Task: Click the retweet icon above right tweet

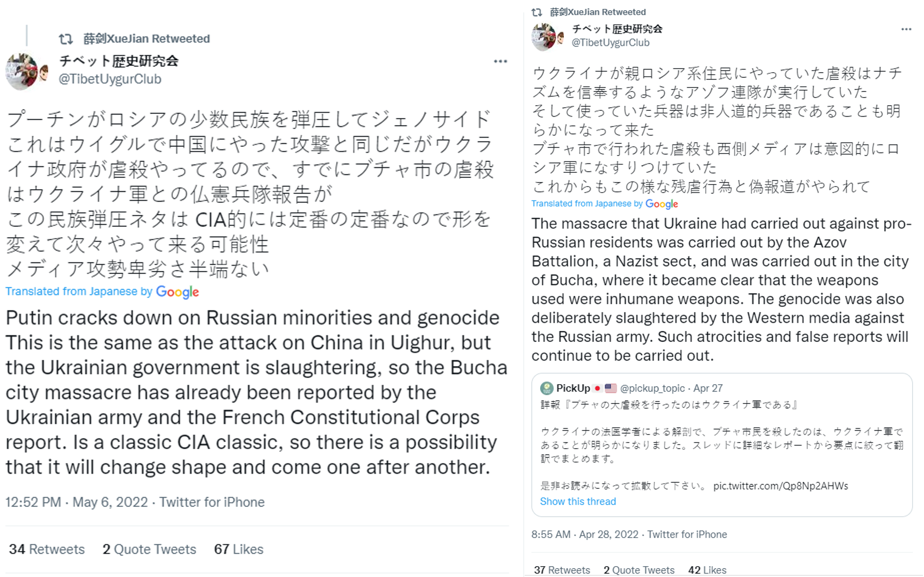Action: click(537, 12)
